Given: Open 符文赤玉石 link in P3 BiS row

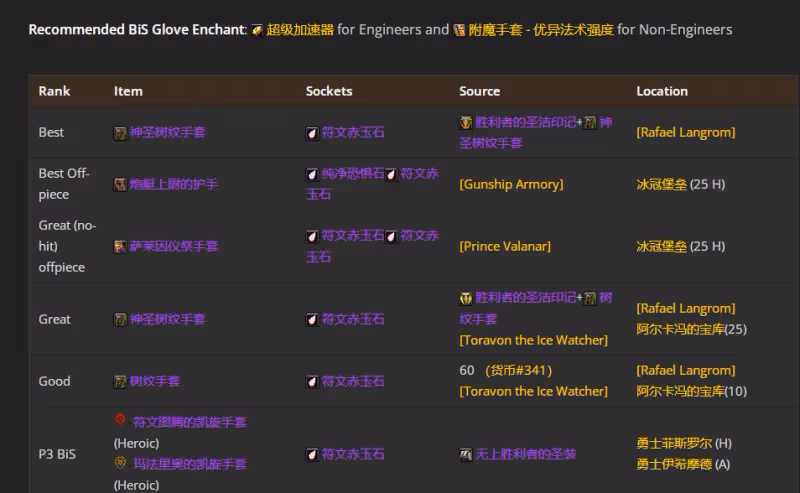Looking at the screenshot, I should (353, 454).
